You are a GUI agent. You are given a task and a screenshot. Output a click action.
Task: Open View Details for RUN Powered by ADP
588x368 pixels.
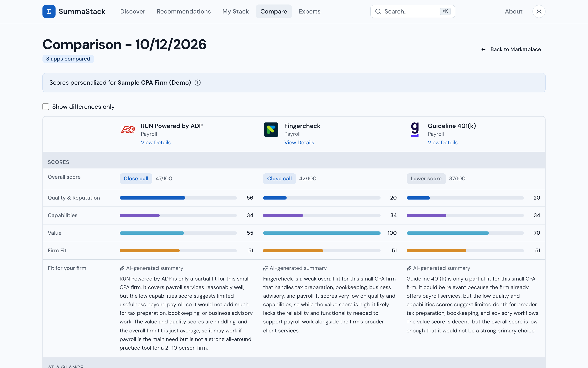[x=156, y=143]
